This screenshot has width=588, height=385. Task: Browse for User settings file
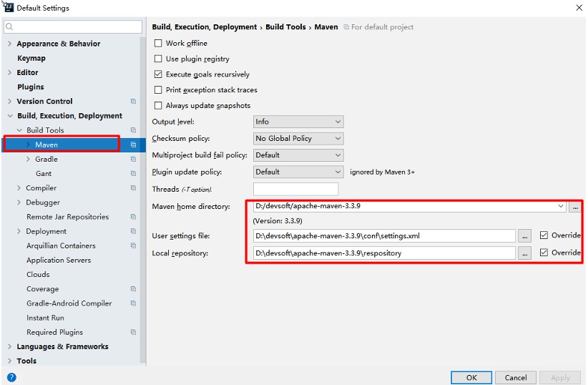click(x=524, y=235)
